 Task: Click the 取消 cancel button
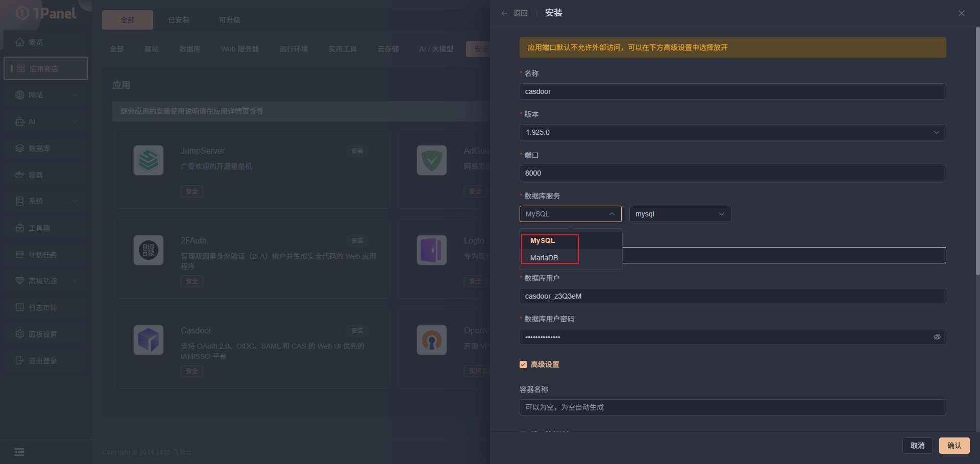(918, 446)
